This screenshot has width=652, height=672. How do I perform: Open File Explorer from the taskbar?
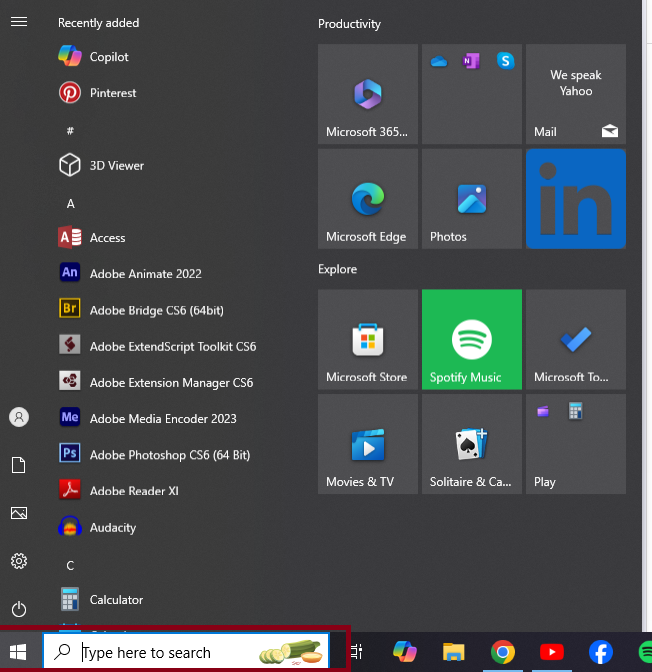pos(454,652)
